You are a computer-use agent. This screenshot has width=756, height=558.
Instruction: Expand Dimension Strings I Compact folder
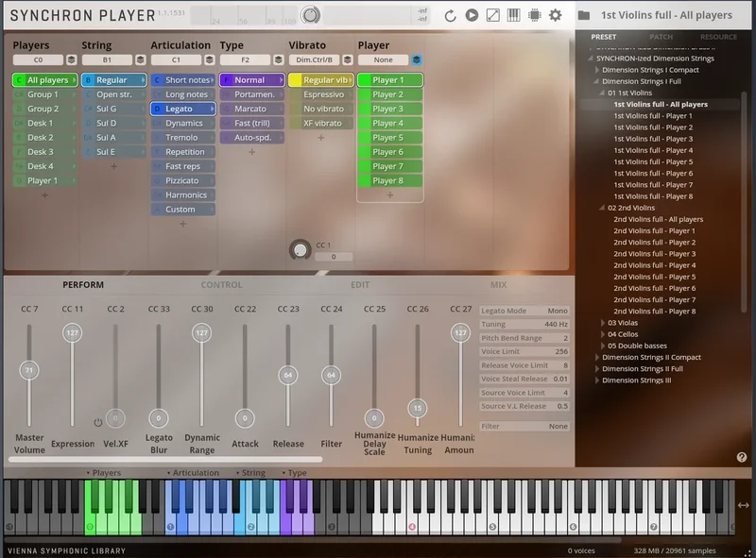tap(597, 70)
